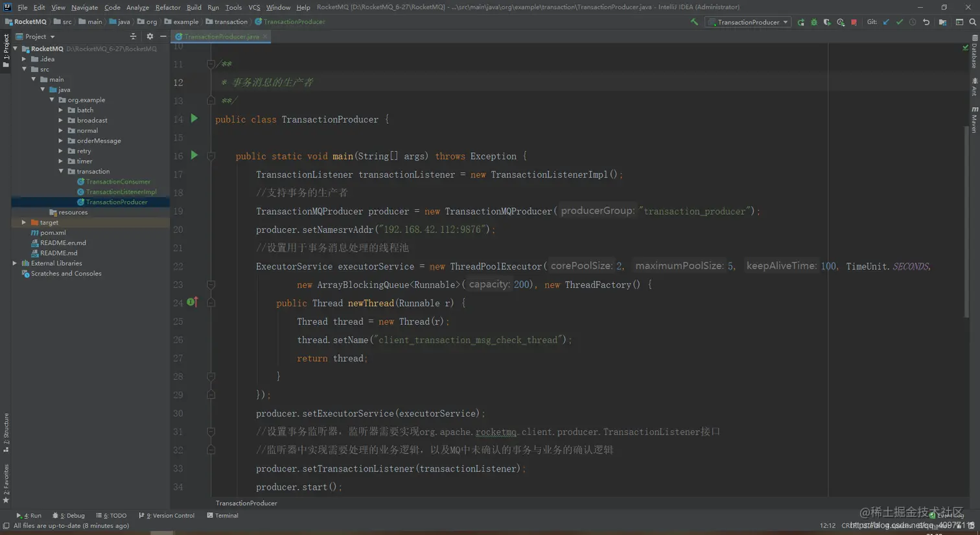Open the TODO tool window button
The image size is (980, 535).
(111, 516)
